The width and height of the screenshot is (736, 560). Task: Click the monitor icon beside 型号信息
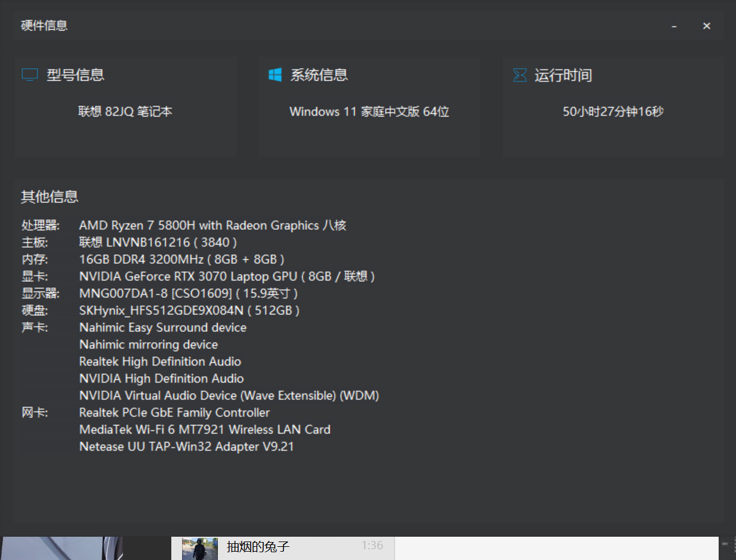coord(30,75)
